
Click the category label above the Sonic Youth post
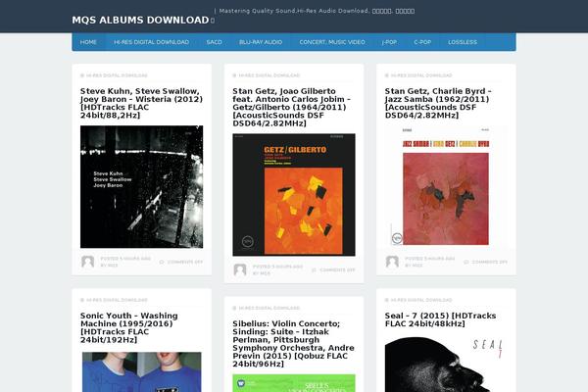117,300
